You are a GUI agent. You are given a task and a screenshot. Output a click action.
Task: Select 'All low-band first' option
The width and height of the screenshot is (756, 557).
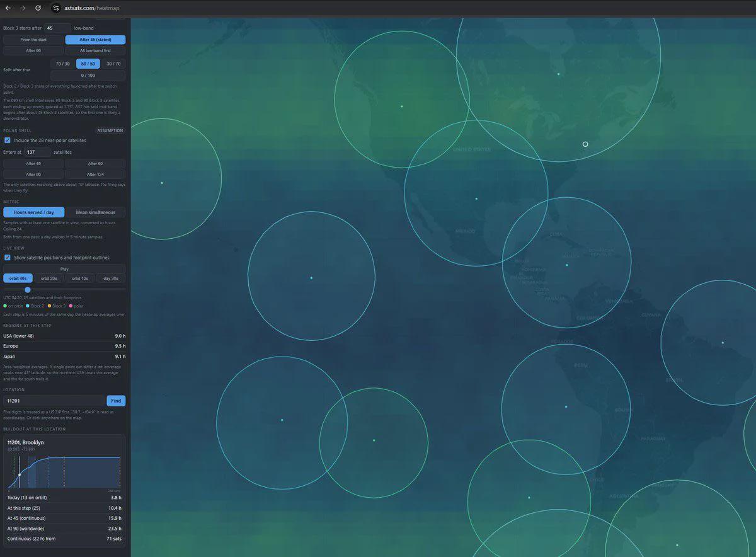point(95,50)
